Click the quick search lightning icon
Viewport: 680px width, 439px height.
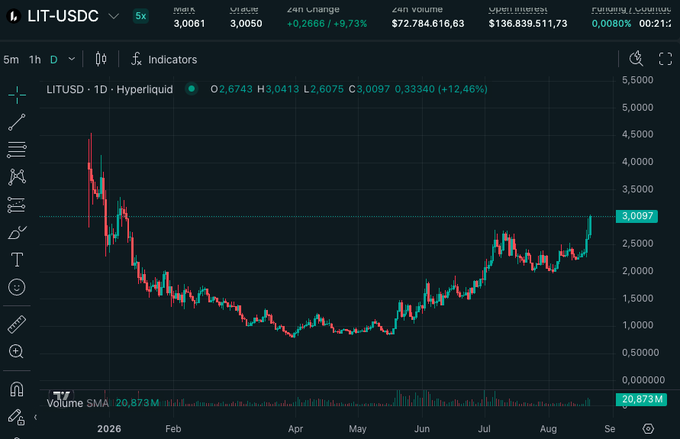pyautogui.click(x=636, y=59)
